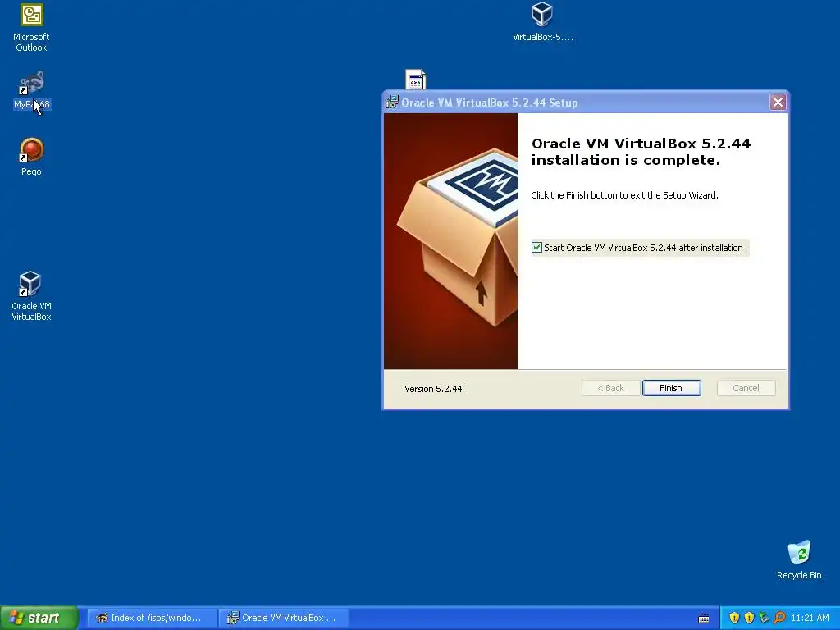Click the disabled Back button

[610, 388]
